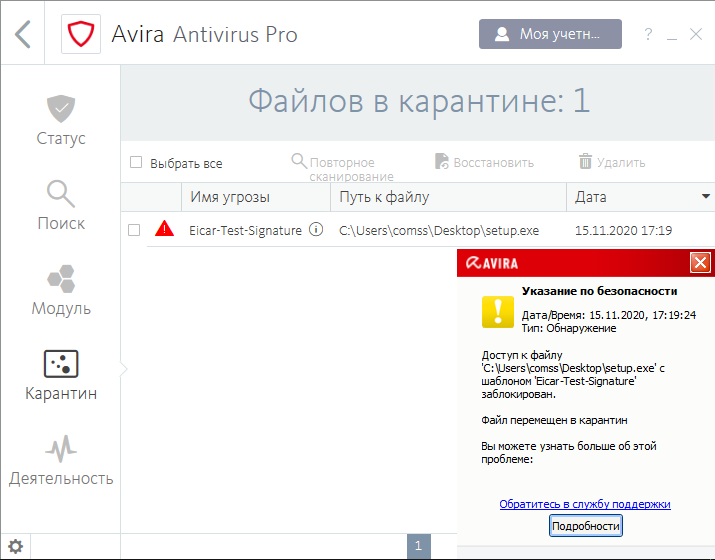Click the Подробности button
Viewport: 715px width, 560px height.
[585, 526]
